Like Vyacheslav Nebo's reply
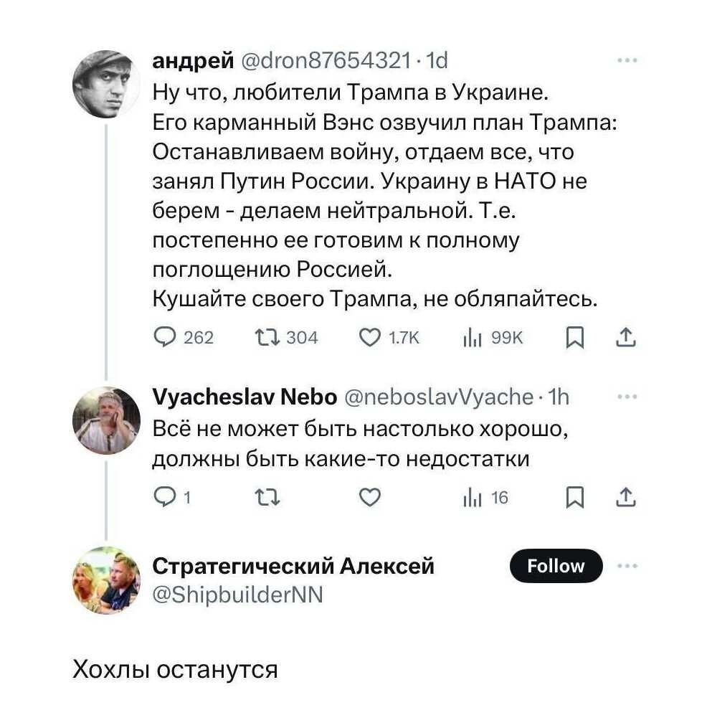Image resolution: width=707 pixels, height=728 pixels. pos(369,497)
